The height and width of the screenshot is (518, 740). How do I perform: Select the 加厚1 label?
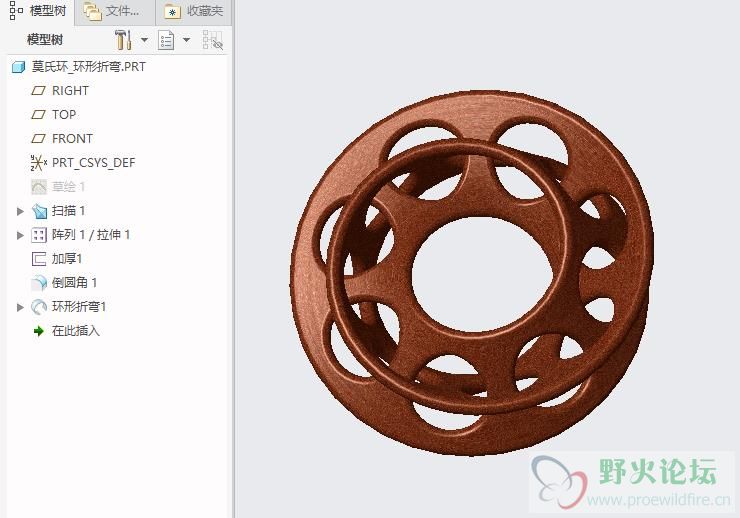point(67,259)
